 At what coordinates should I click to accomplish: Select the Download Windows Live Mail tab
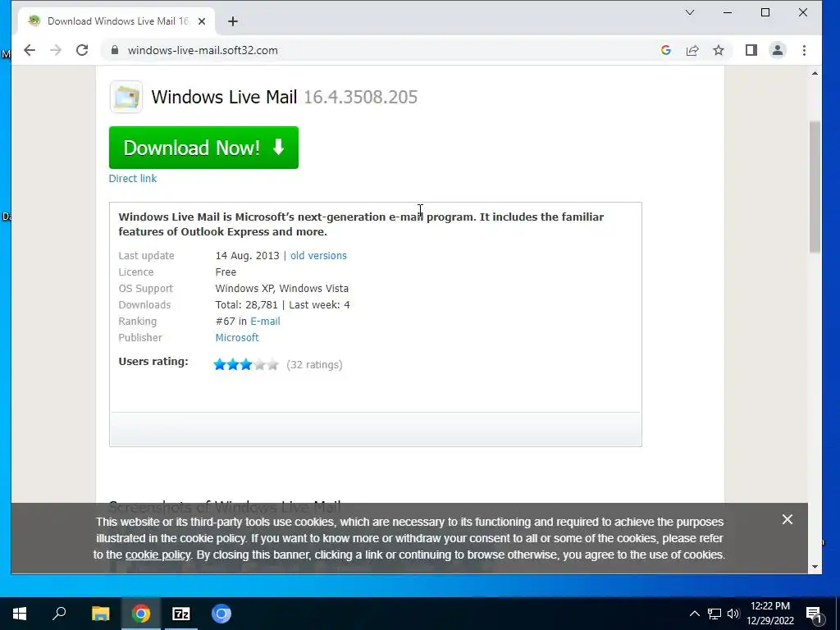(116, 21)
